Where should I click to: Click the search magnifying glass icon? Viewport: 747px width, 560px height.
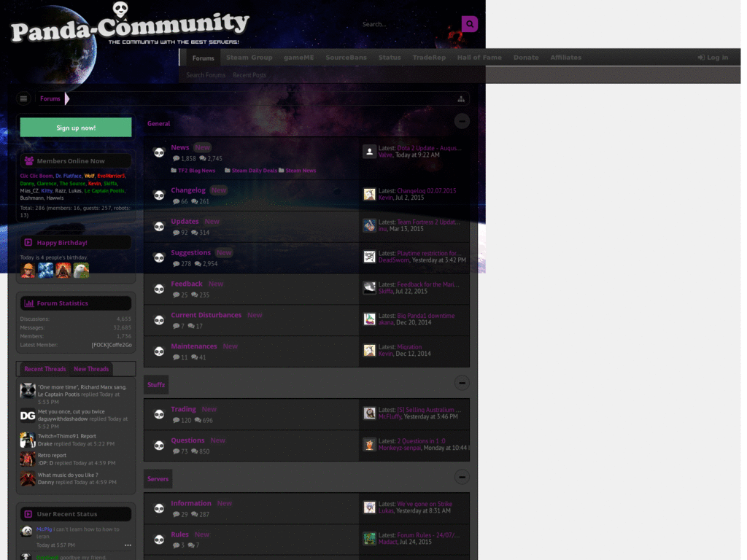point(470,23)
